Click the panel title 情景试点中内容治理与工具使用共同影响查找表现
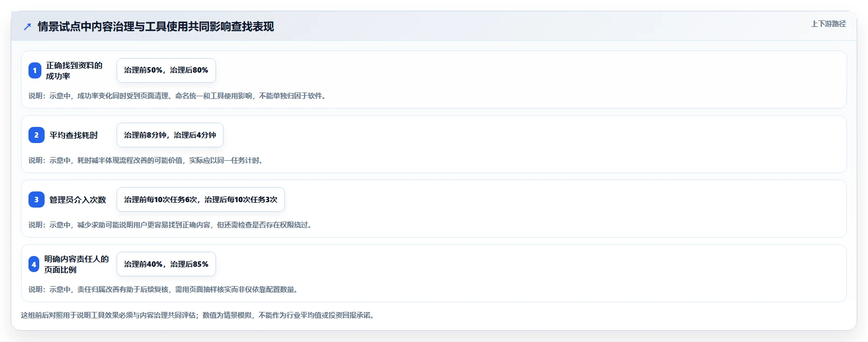This screenshot has width=868, height=342. [x=156, y=26]
